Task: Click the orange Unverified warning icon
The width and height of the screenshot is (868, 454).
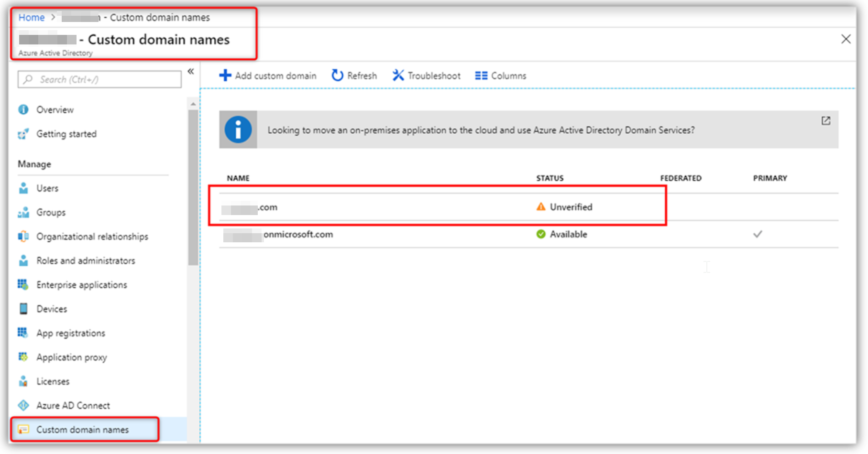Action: (x=541, y=206)
